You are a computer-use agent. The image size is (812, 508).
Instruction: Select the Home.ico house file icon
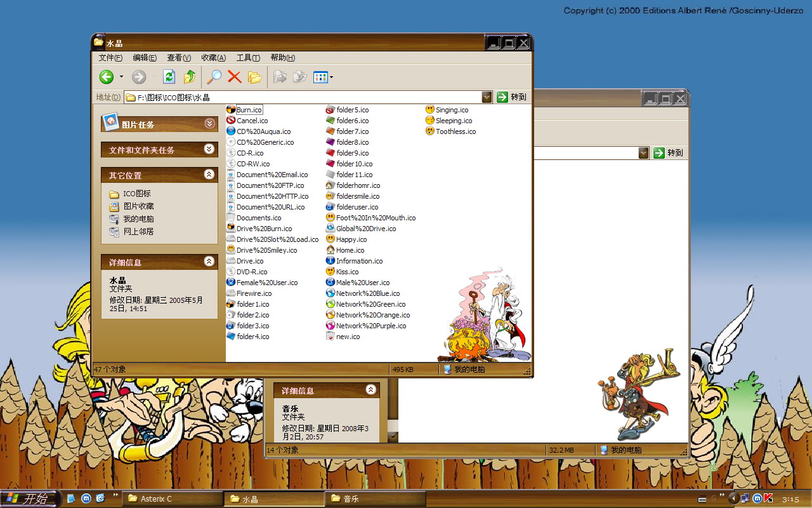[331, 250]
